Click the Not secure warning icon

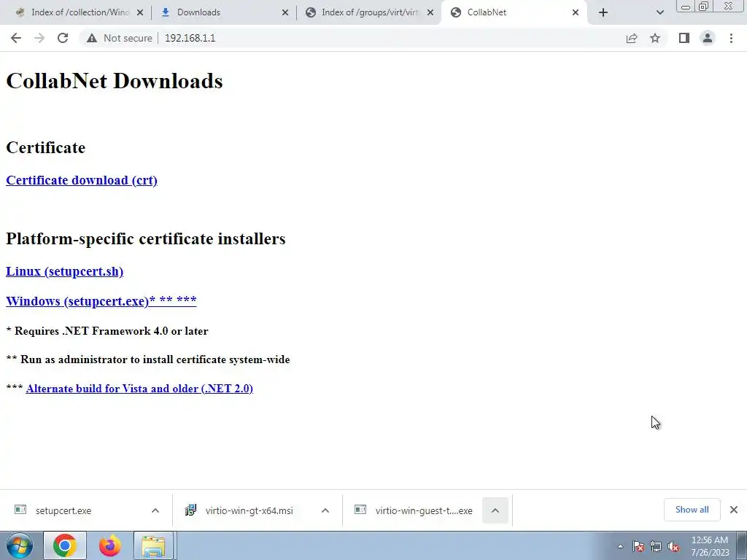92,38
